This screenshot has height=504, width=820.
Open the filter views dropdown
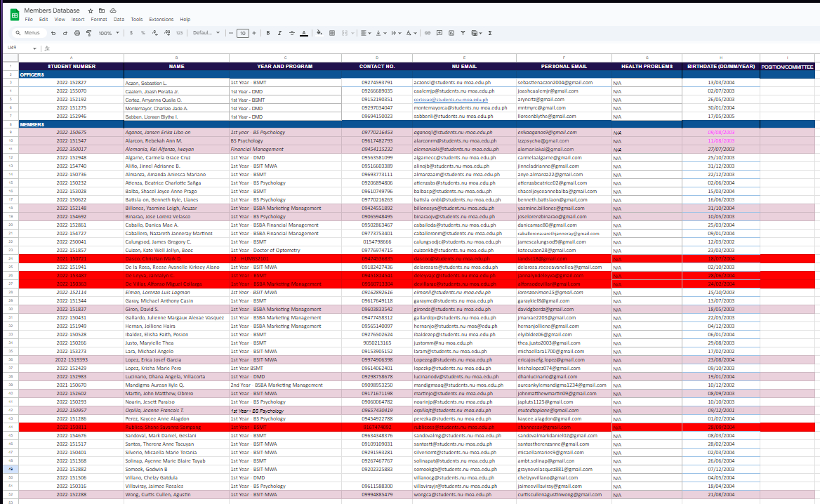pos(477,33)
